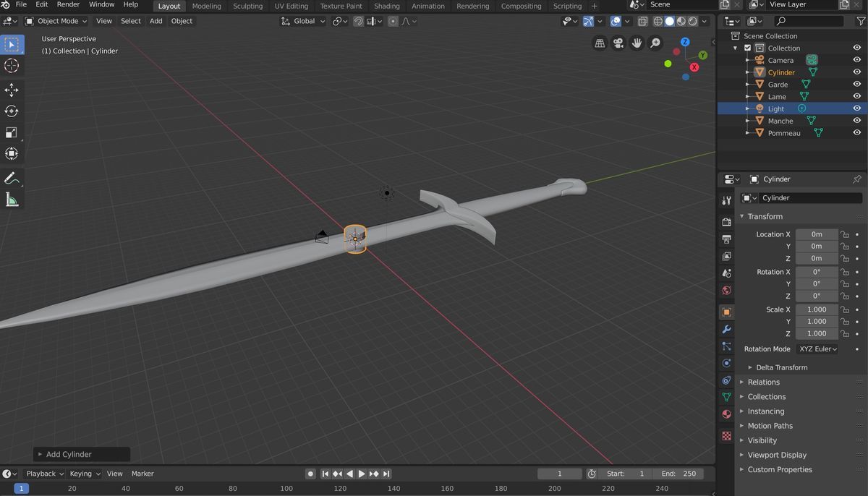Image resolution: width=868 pixels, height=496 pixels.
Task: Open the Texture properties tab
Action: 727,436
